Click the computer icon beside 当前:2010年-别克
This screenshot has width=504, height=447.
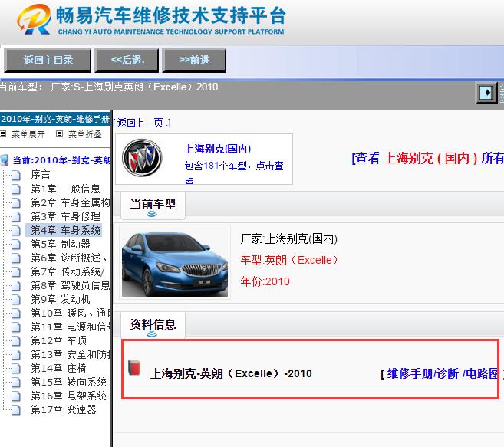(x=5, y=160)
